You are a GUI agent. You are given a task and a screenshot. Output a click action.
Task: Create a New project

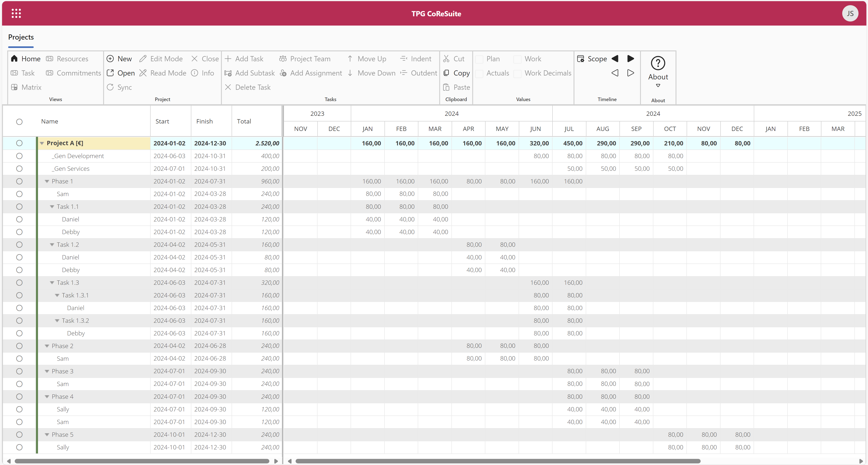(119, 59)
